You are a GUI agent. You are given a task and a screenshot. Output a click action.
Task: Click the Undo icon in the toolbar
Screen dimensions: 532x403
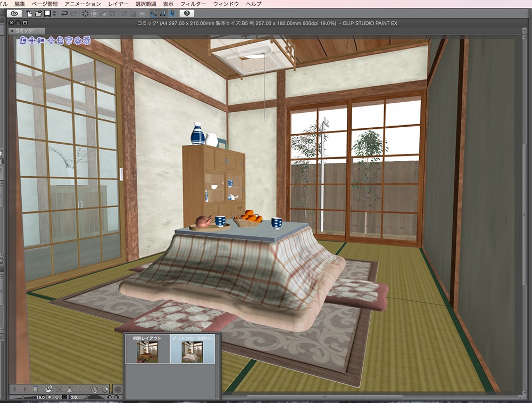click(x=65, y=13)
